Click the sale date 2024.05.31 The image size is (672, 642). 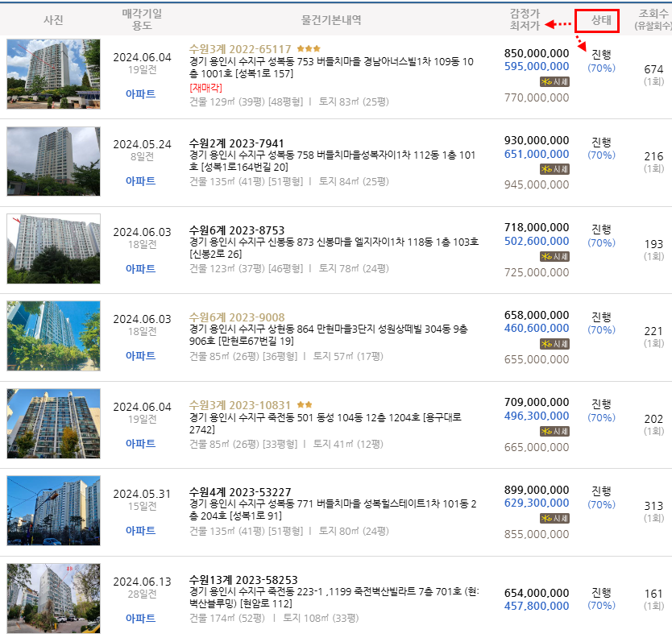(142, 494)
